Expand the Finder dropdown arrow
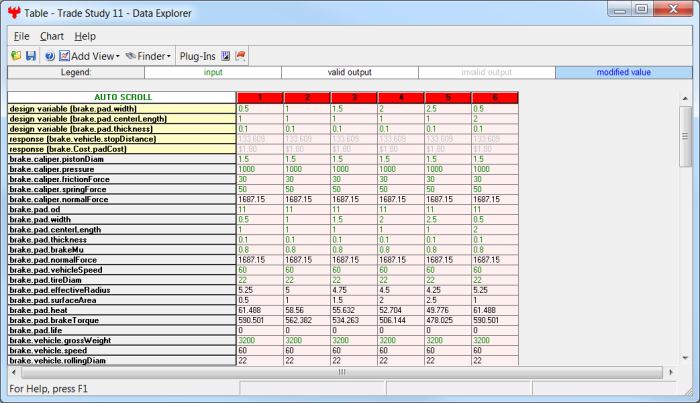The image size is (700, 403). (x=168, y=56)
